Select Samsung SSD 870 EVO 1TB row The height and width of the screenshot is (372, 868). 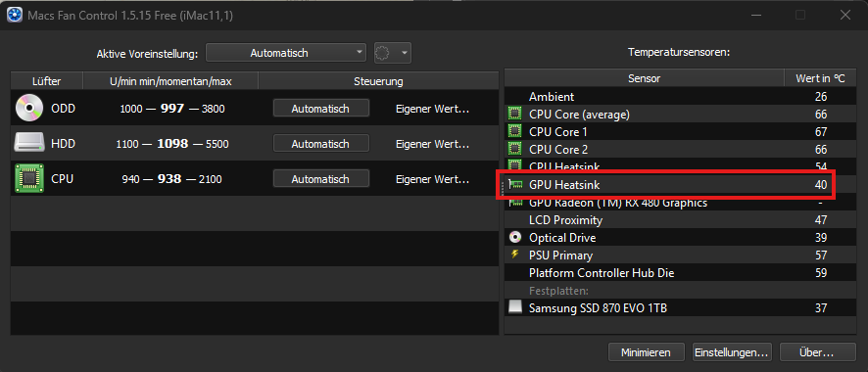click(680, 308)
